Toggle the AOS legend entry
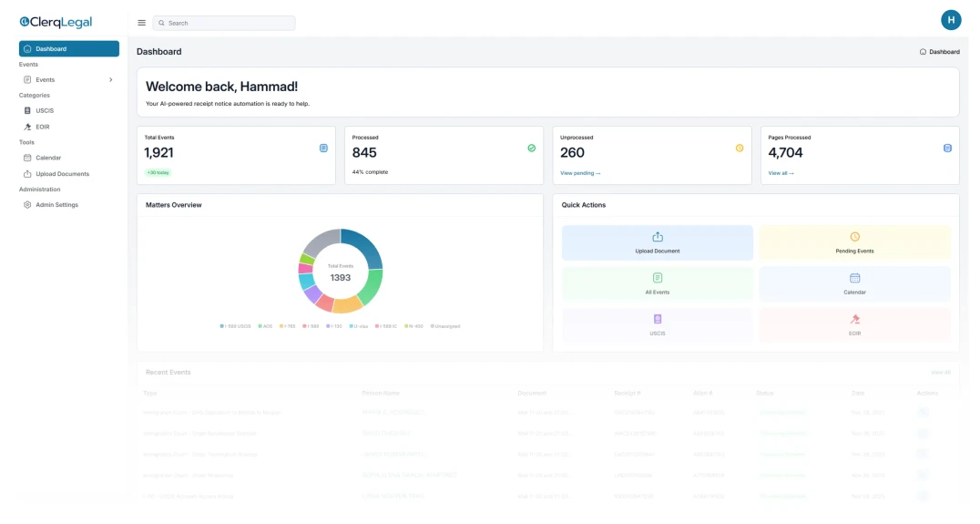Viewport: 980px width, 524px height. [x=266, y=325]
